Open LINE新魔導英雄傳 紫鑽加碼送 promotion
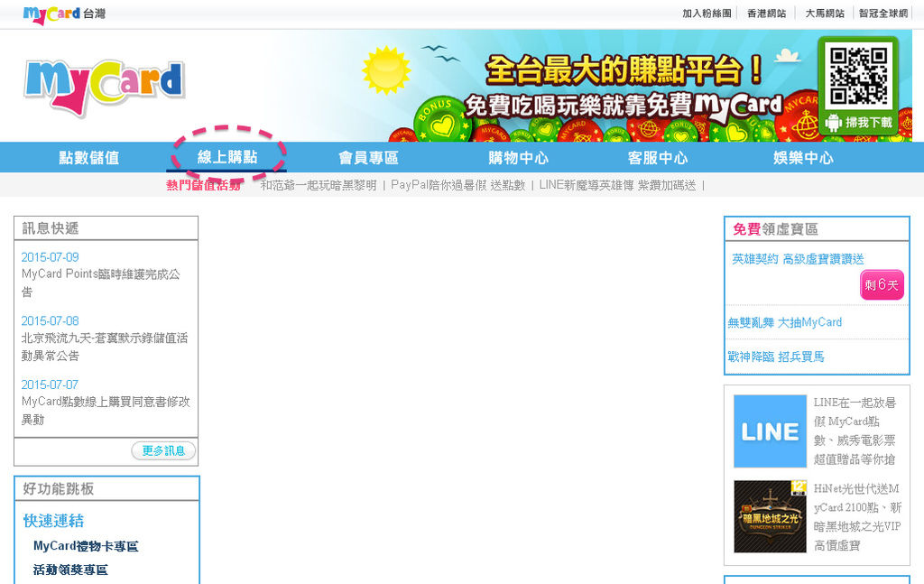924x584 pixels. coord(617,185)
